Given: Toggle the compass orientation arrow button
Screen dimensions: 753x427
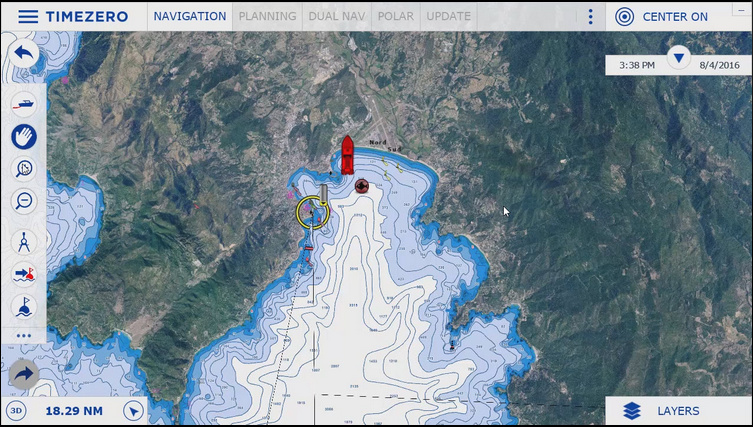Looking at the screenshot, I should [133, 411].
